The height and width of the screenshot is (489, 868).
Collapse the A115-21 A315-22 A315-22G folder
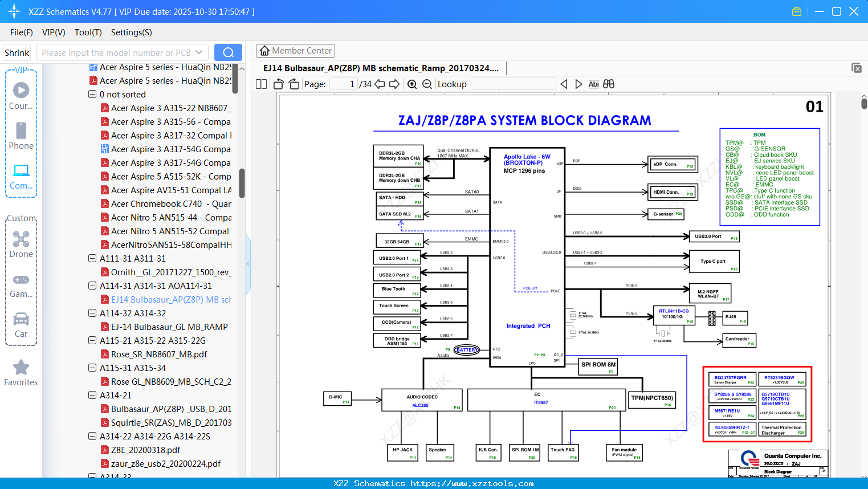(92, 341)
